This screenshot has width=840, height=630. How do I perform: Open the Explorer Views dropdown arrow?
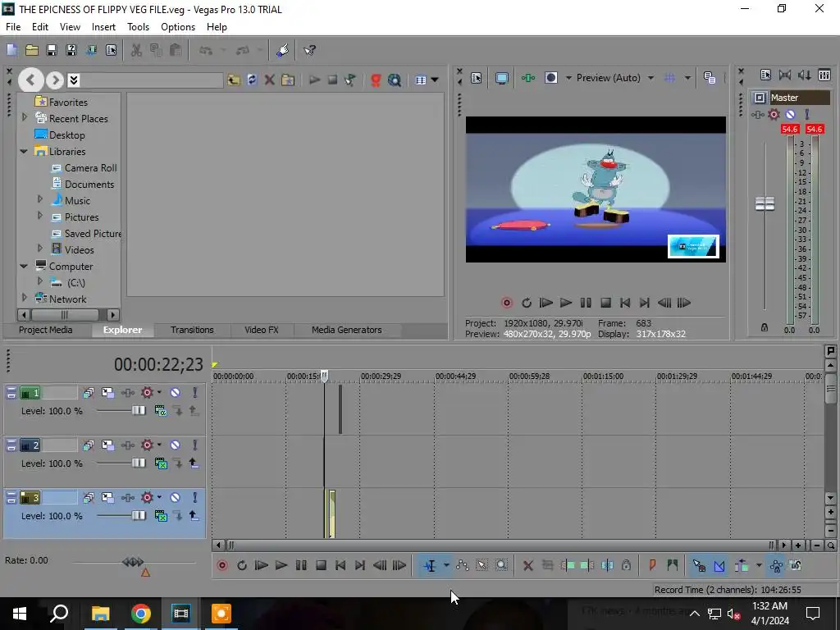pyautogui.click(x=435, y=80)
